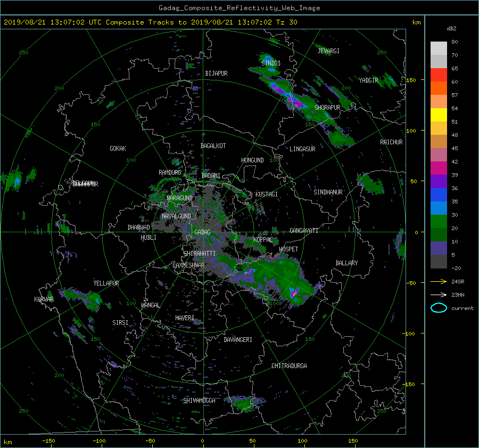Viewport: 479px width, 448px height.
Task: Click the white 23MN arrow legend icon
Action: [x=439, y=295]
